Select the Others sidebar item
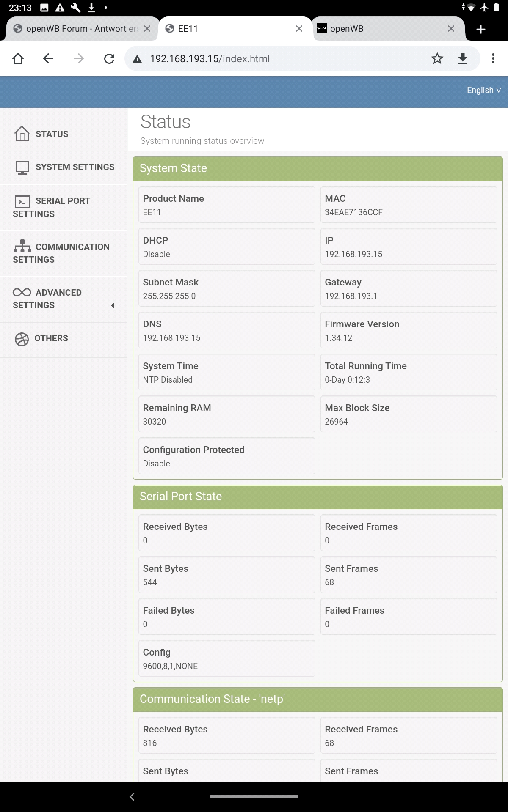Viewport: 508px width, 812px height. tap(51, 338)
